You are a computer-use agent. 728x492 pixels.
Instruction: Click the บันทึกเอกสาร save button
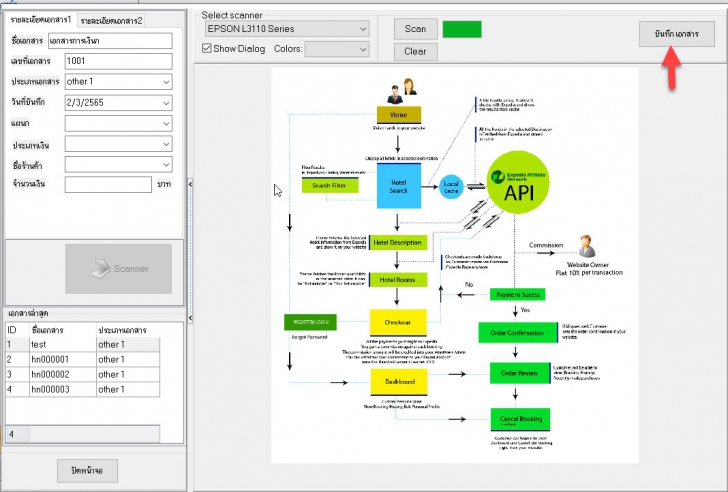point(676,34)
